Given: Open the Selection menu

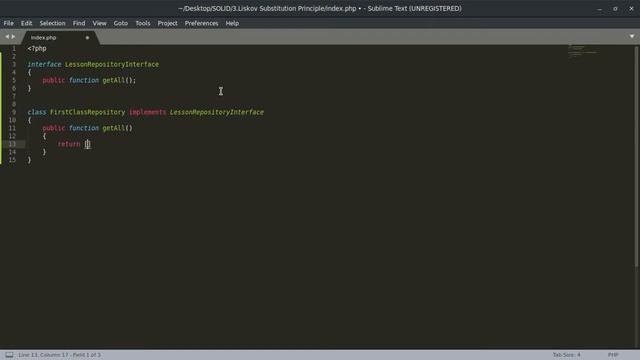Looking at the screenshot, I should (52, 23).
